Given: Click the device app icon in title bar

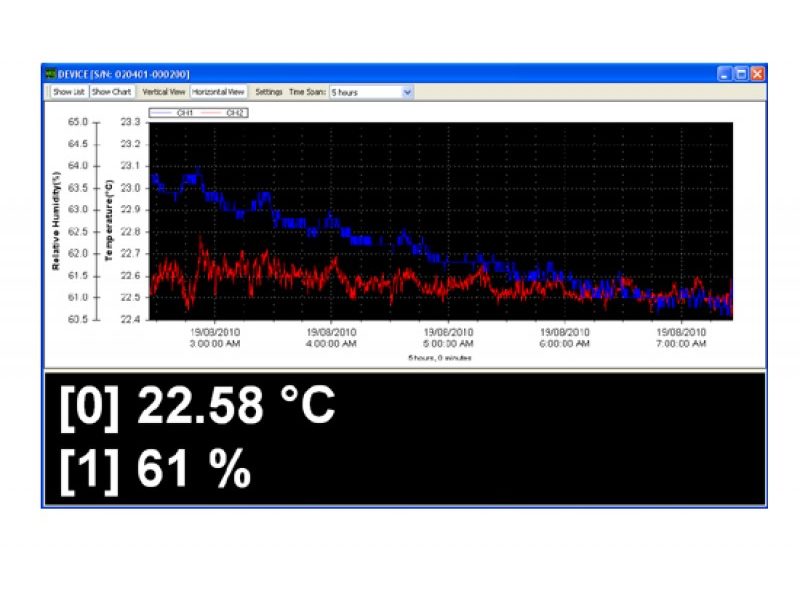Looking at the screenshot, I should point(50,74).
